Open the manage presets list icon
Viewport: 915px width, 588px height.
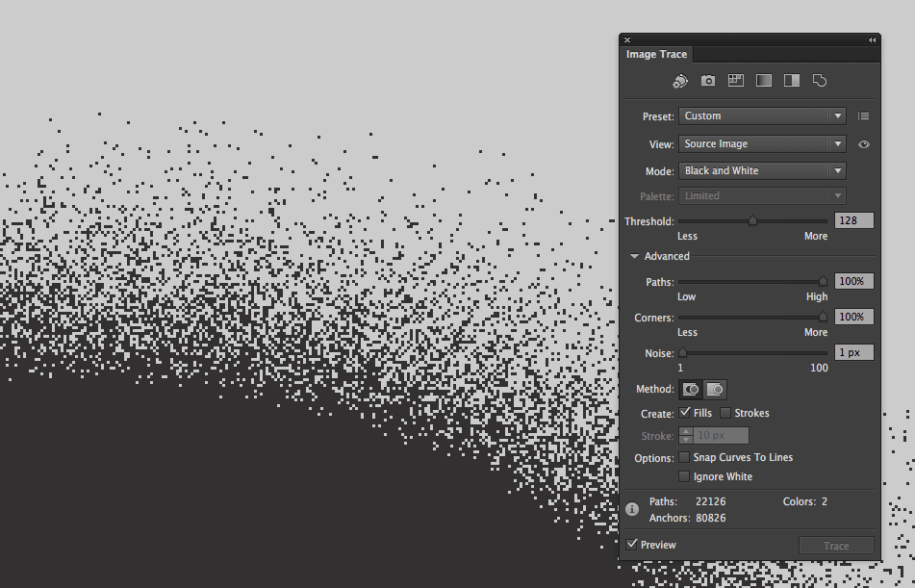point(863,116)
